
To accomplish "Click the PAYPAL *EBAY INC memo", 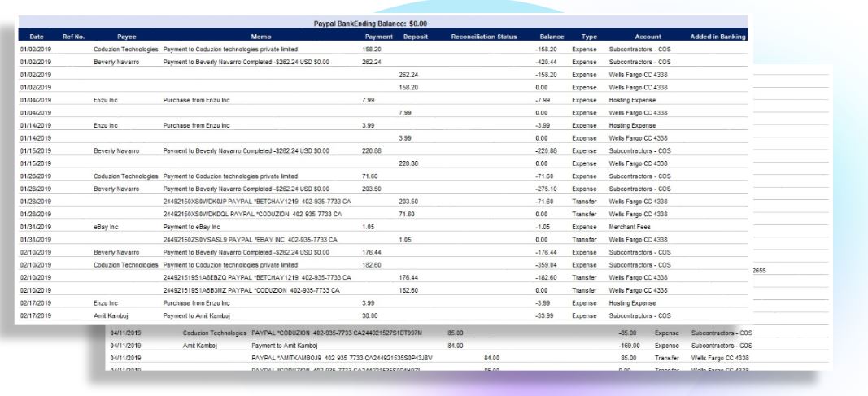I will click(x=251, y=240).
